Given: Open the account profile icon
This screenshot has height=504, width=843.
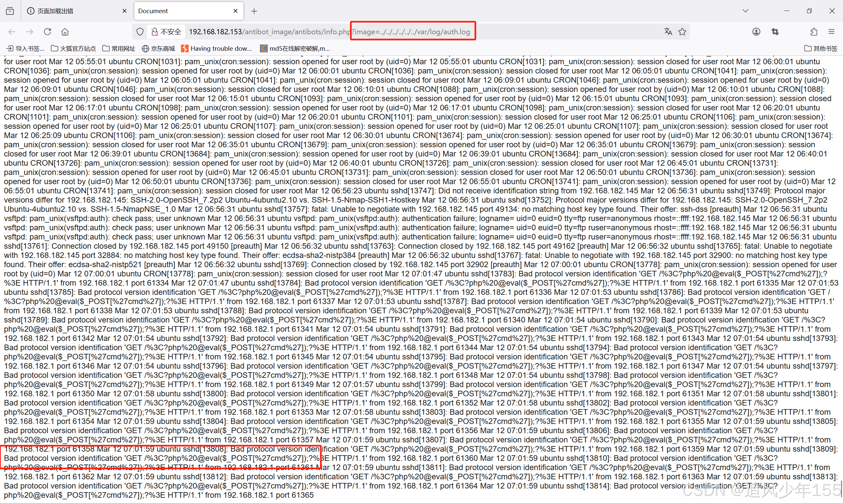Looking at the screenshot, I should click(756, 32).
